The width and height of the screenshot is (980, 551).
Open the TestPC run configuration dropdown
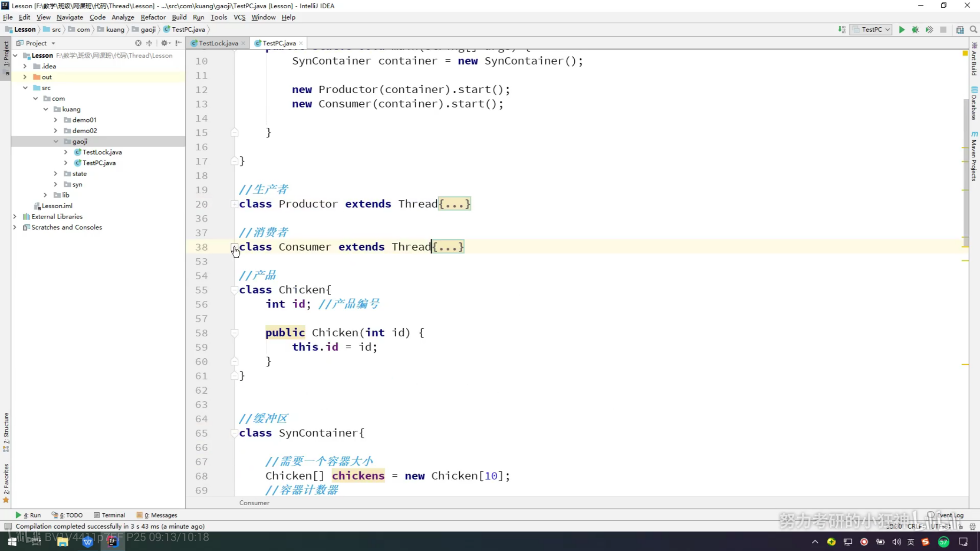871,30
